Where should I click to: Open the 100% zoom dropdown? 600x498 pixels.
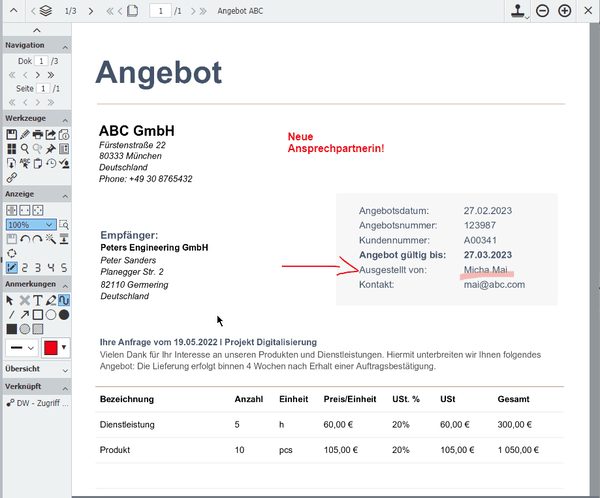click(x=30, y=225)
